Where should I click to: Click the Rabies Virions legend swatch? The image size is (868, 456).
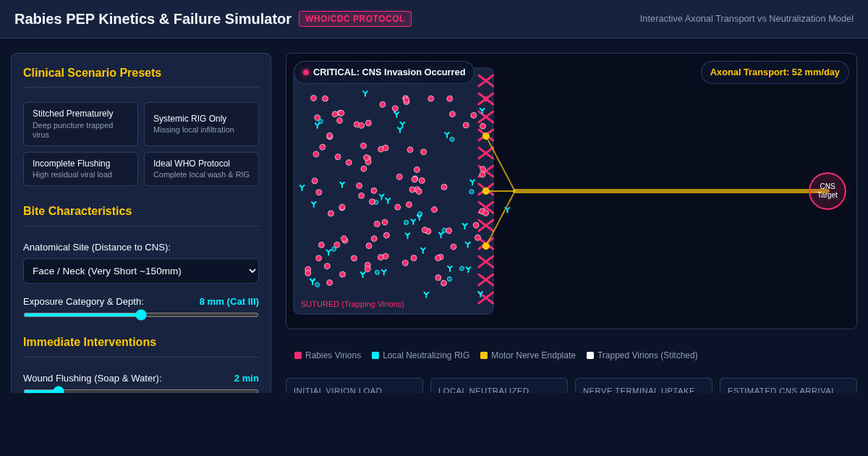[298, 355]
